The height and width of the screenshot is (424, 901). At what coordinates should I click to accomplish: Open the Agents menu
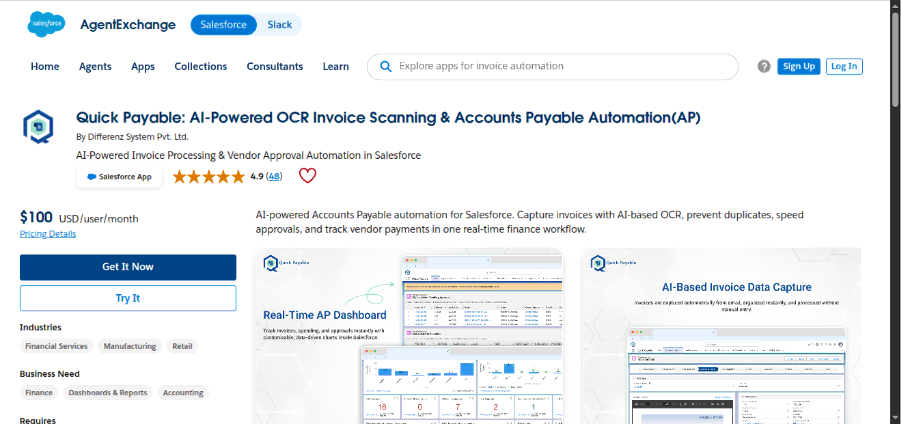[95, 67]
